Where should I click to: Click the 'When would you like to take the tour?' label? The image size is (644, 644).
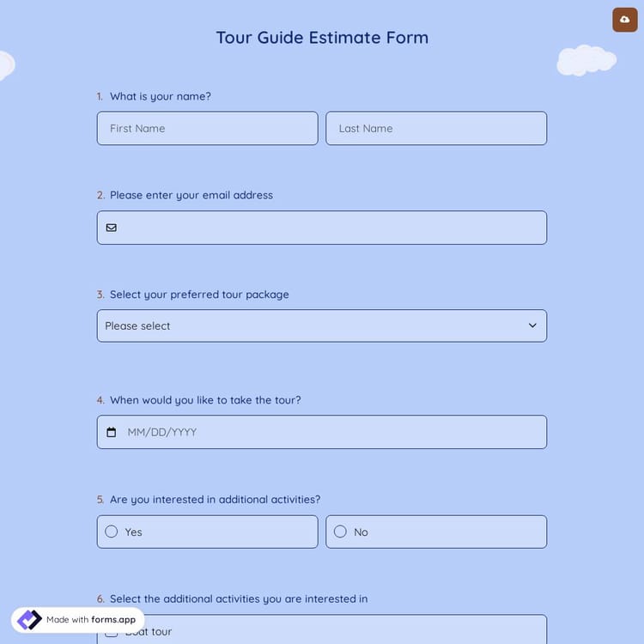[x=205, y=400]
